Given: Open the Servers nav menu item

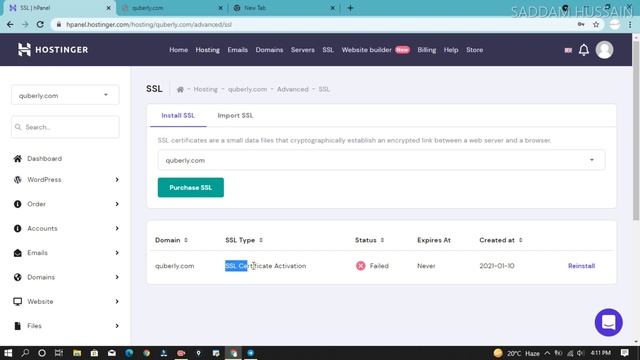Looking at the screenshot, I should tap(302, 50).
